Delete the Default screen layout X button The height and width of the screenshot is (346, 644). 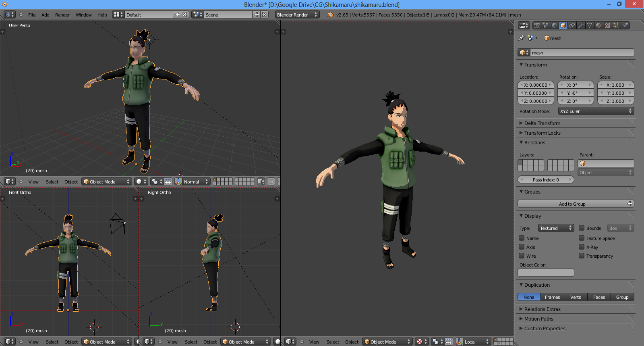185,15
